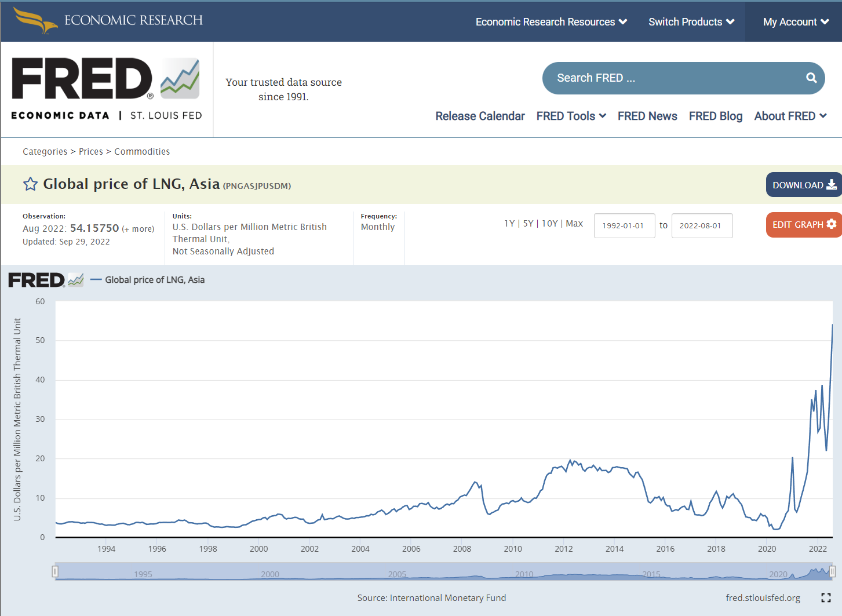Click the Search FRED input box
Viewport: 842px width, 616px height.
point(672,78)
